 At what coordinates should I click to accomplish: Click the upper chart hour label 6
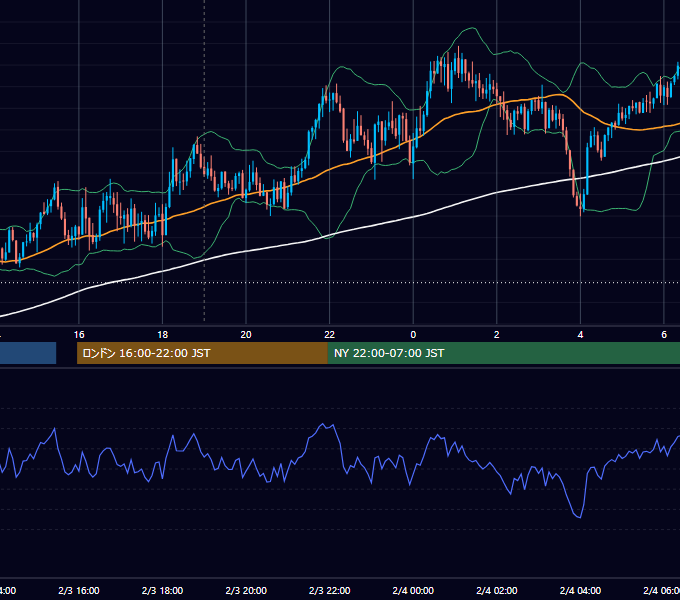(x=664, y=335)
